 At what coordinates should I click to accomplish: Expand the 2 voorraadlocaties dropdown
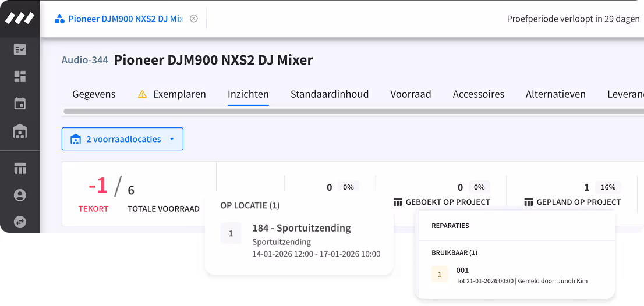point(122,139)
